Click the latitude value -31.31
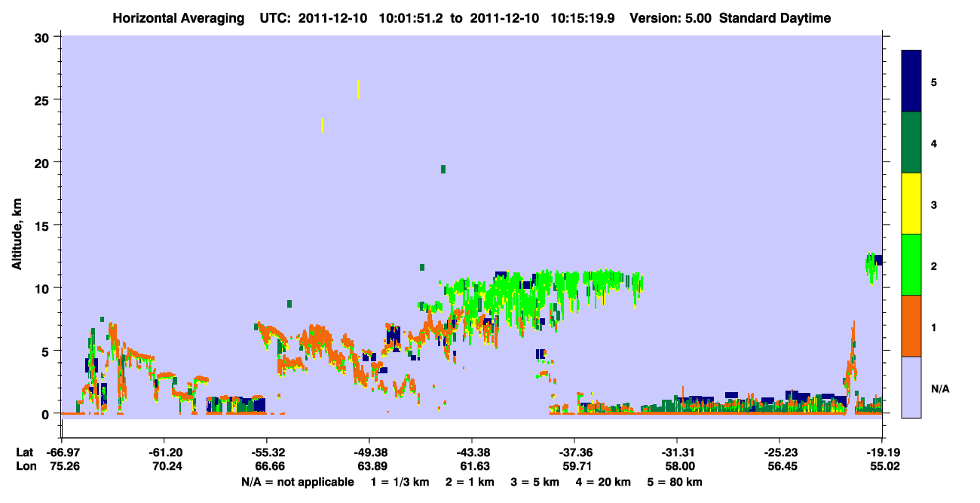This screenshot has height=503, width=980. [677, 452]
